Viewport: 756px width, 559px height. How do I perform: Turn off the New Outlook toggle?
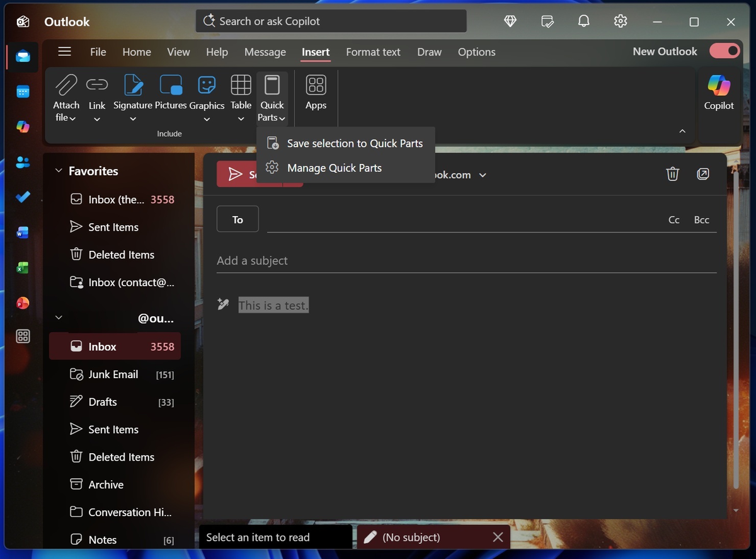(x=724, y=51)
